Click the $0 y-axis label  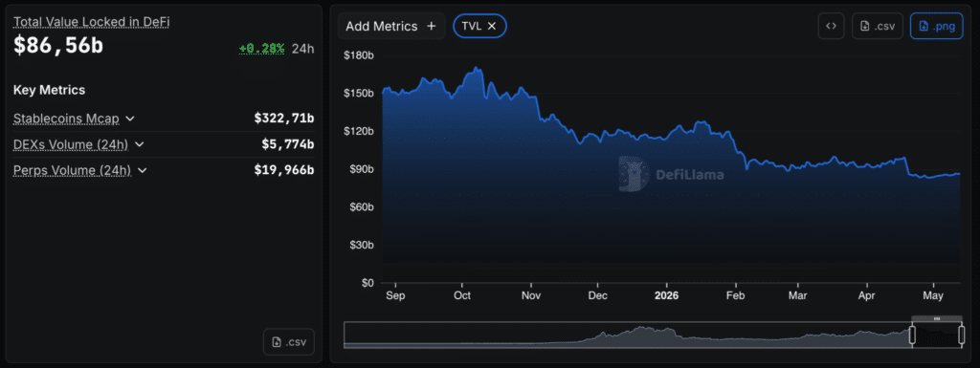367,283
